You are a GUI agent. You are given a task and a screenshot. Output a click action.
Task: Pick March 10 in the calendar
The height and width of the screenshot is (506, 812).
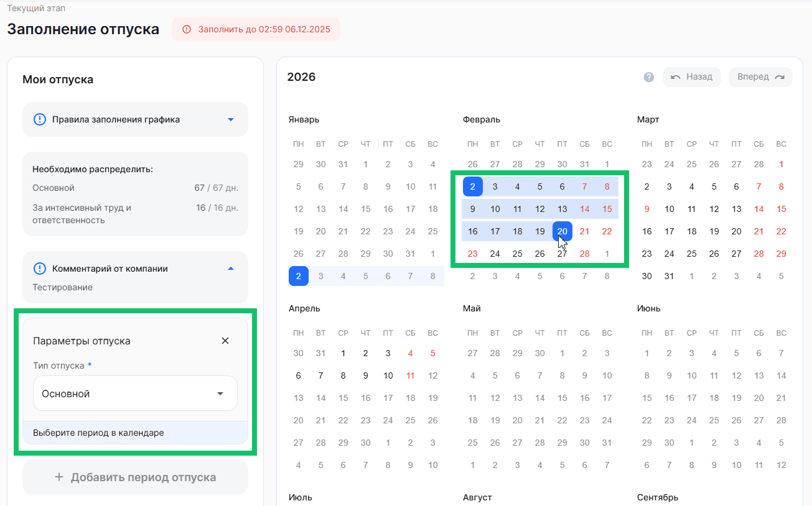coord(670,209)
